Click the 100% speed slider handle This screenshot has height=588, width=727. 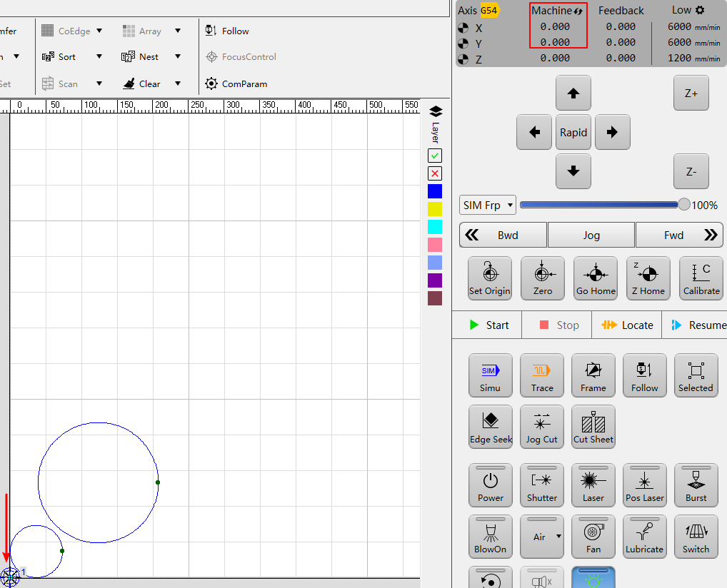(x=684, y=204)
